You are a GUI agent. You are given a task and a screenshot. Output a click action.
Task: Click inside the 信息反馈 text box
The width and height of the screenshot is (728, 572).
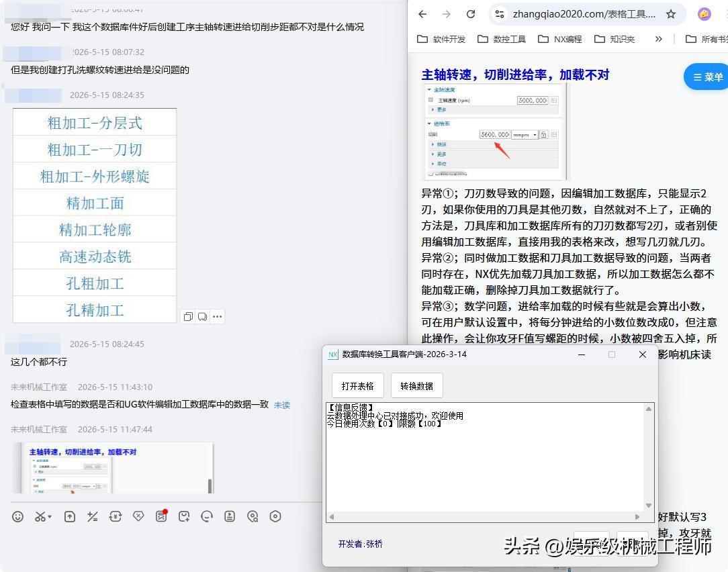click(485, 457)
